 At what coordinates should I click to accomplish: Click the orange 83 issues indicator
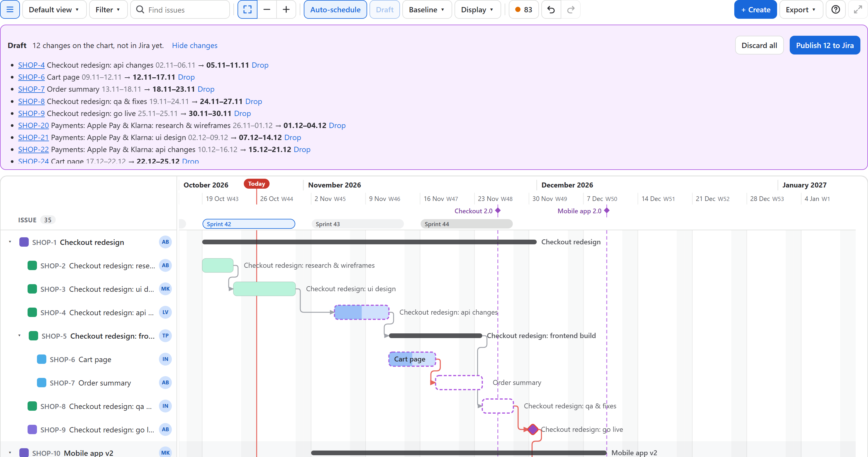tap(524, 9)
